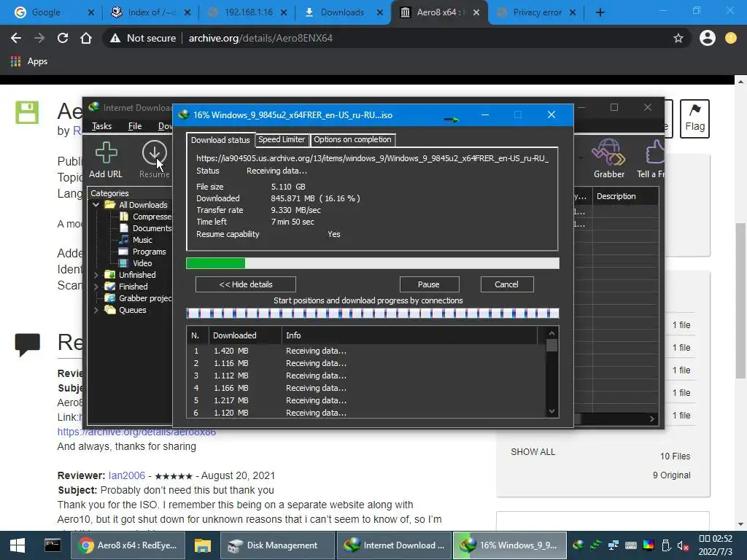Switch to the Speed Limiter tab
The width and height of the screenshot is (747, 560).
(282, 139)
